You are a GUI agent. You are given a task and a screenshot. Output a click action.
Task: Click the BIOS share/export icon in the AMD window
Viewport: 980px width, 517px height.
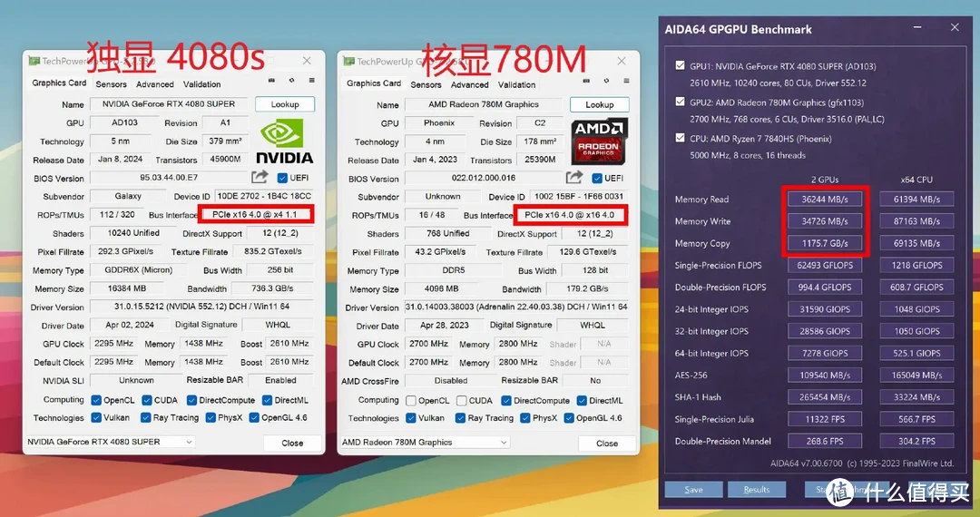(574, 178)
